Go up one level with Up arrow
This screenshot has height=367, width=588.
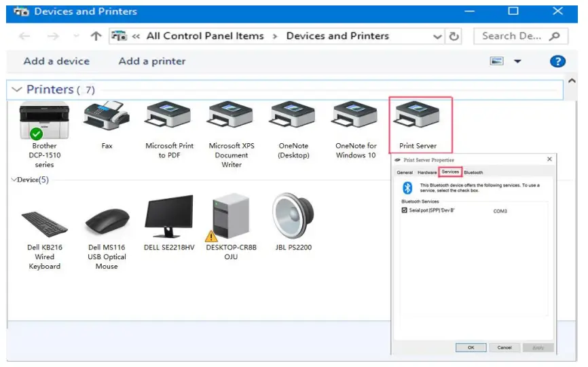(x=96, y=36)
